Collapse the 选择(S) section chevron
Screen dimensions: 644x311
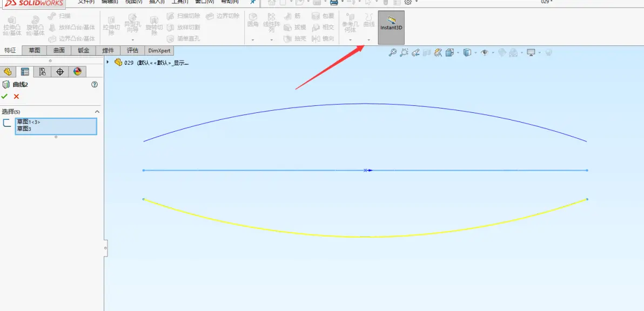[97, 112]
